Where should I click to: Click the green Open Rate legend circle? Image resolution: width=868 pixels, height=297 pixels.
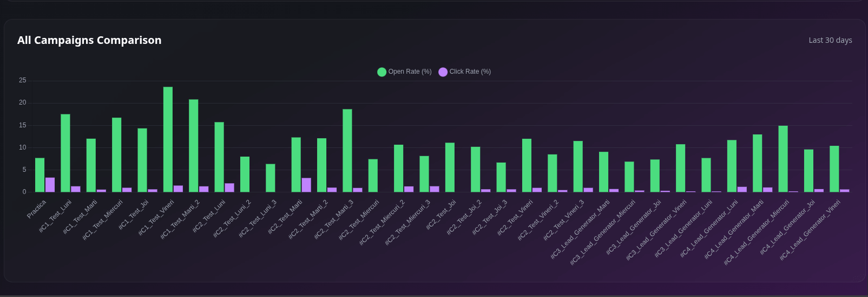tap(382, 72)
